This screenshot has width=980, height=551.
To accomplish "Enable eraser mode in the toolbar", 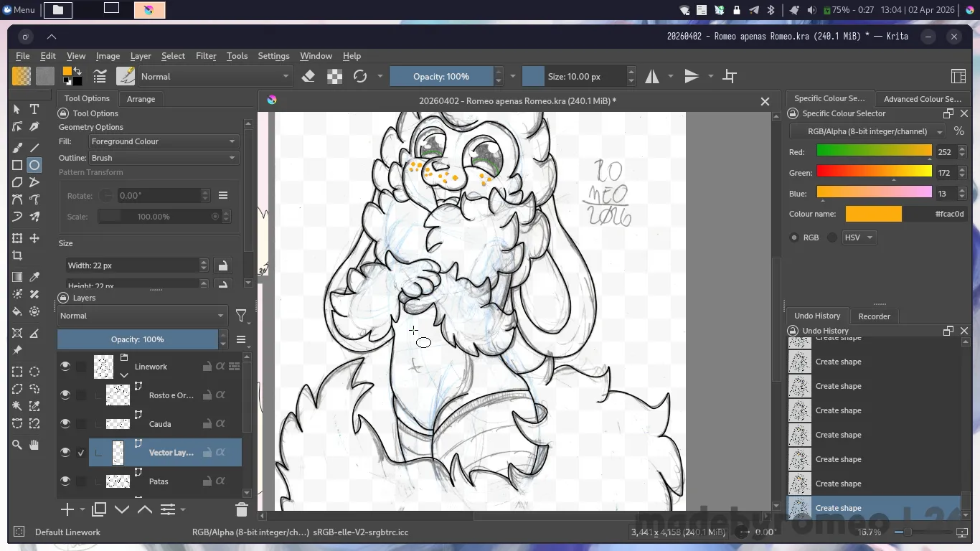I will pos(308,76).
